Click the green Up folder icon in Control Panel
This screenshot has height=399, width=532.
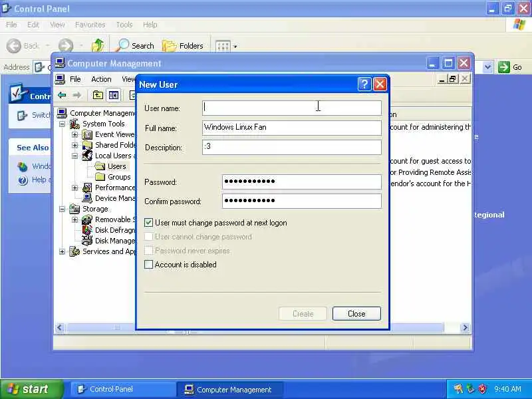coord(98,45)
